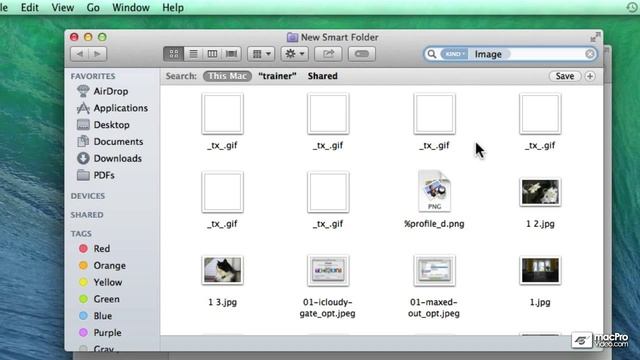Clear the search field with the X button
The image size is (640, 360).
point(589,54)
